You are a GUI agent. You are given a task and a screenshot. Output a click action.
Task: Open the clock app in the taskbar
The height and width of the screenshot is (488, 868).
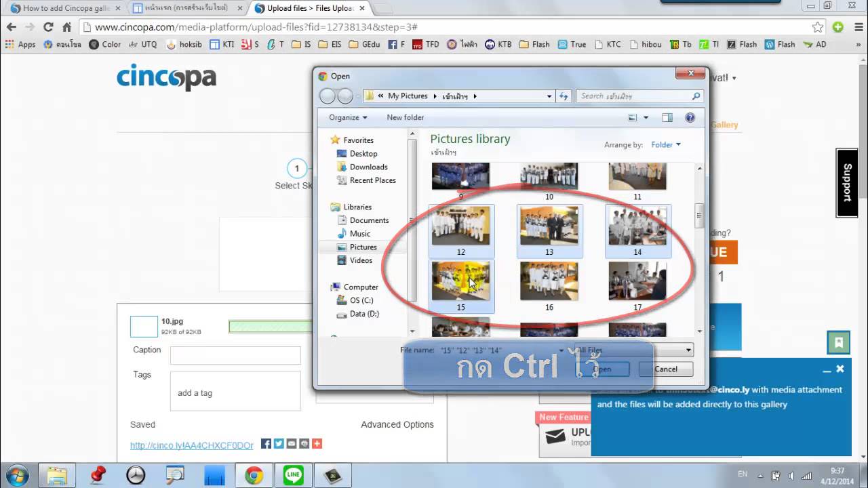coord(136,475)
